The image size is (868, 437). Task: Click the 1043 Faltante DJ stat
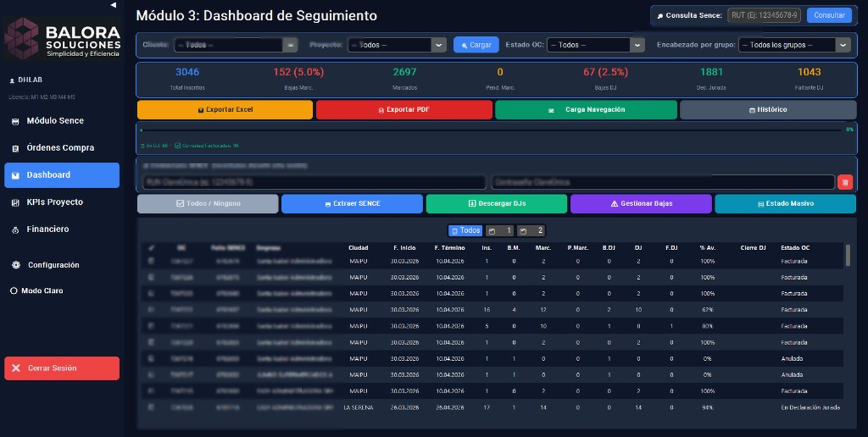[809, 78]
